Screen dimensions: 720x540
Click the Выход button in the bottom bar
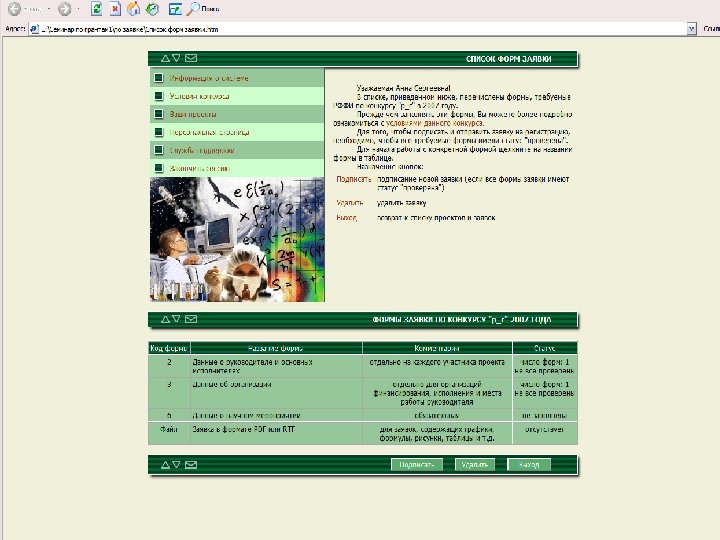[x=529, y=465]
